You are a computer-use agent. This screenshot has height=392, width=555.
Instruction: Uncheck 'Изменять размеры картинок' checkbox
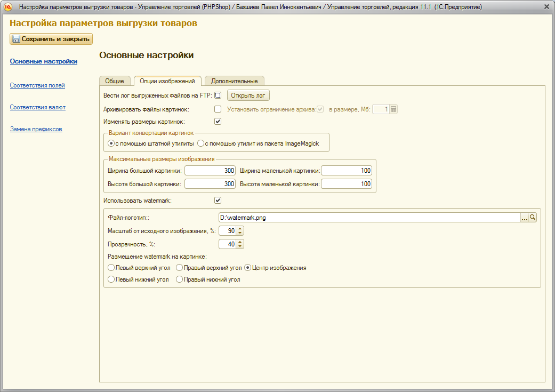[x=218, y=122]
